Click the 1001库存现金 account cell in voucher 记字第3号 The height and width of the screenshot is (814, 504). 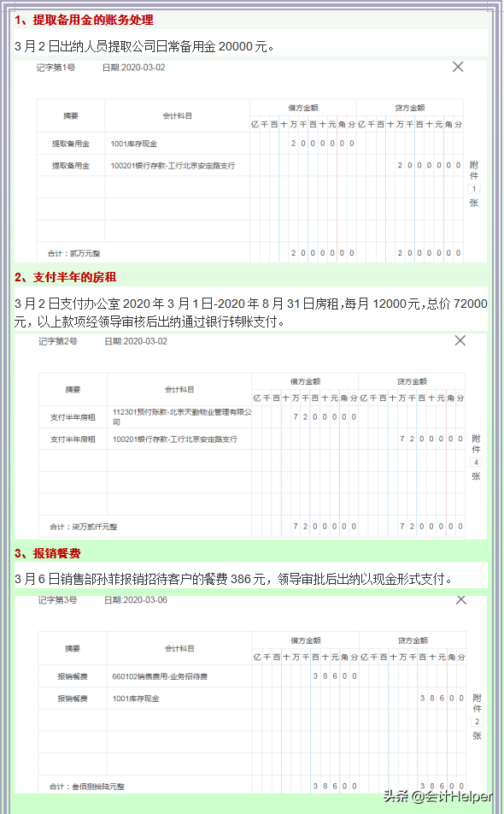(179, 699)
